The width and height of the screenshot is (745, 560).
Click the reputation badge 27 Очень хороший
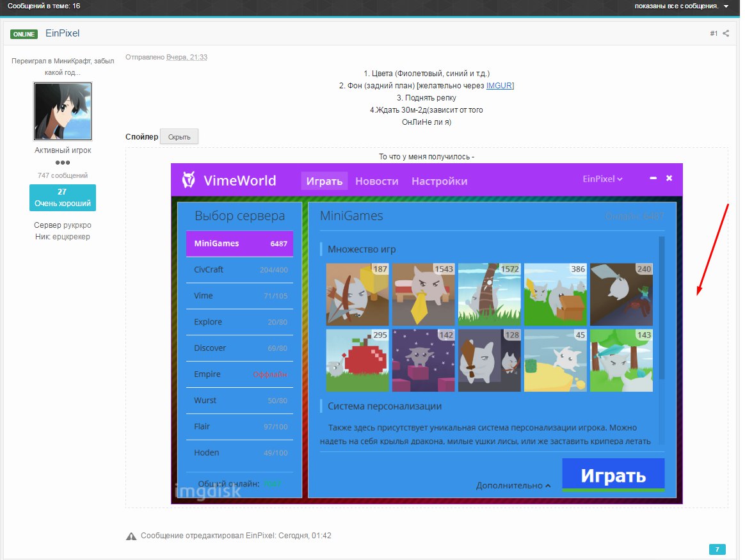coord(63,198)
